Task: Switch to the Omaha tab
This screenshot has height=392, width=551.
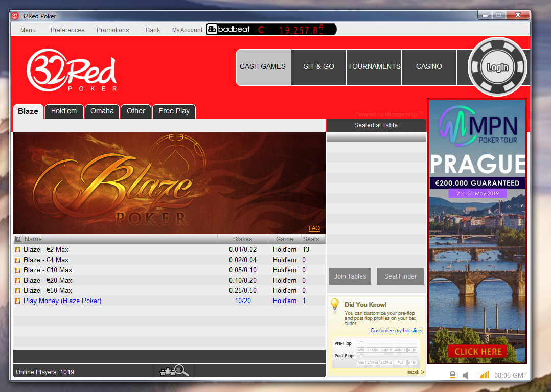Action: (102, 111)
